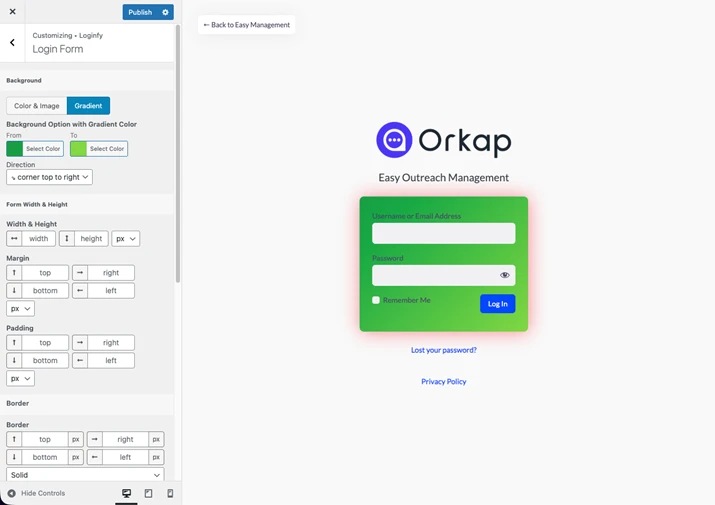Select the Color & Image background tab
This screenshot has width=715, height=505.
37,106
